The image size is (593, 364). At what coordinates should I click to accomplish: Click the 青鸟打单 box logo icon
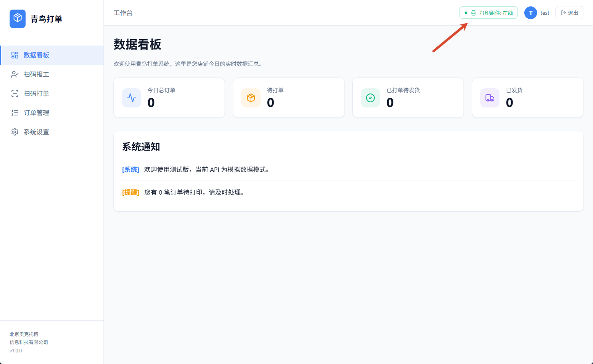[x=18, y=19]
